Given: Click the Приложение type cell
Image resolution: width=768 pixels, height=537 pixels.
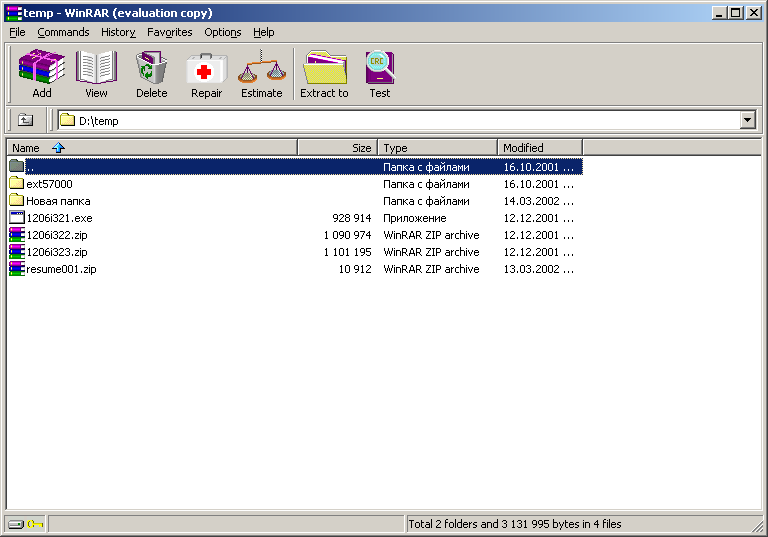Looking at the screenshot, I should (415, 218).
